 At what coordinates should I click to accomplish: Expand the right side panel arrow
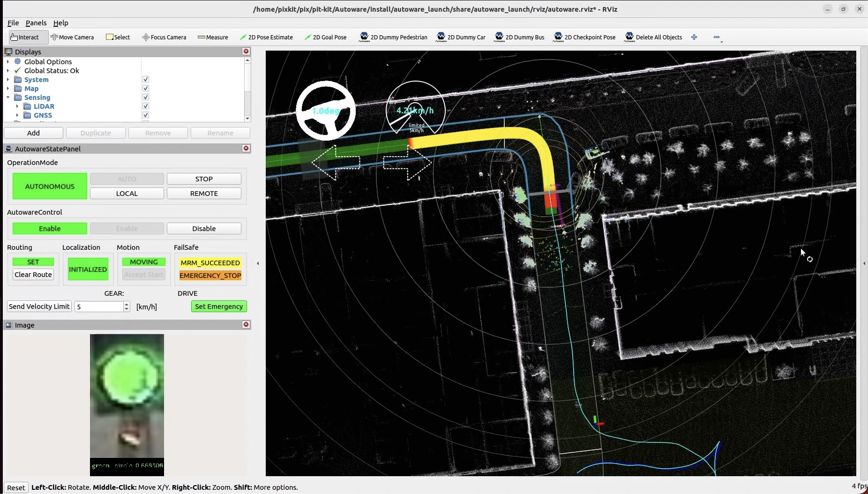pos(864,263)
